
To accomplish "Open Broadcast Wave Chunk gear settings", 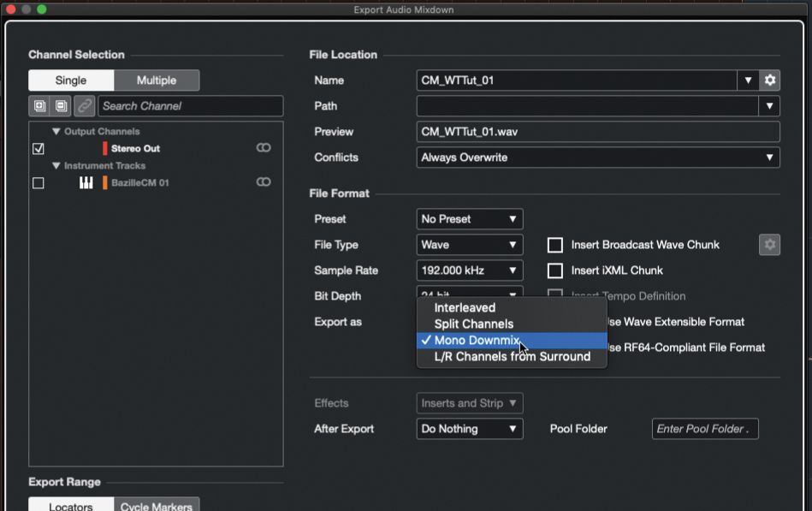I will point(769,245).
